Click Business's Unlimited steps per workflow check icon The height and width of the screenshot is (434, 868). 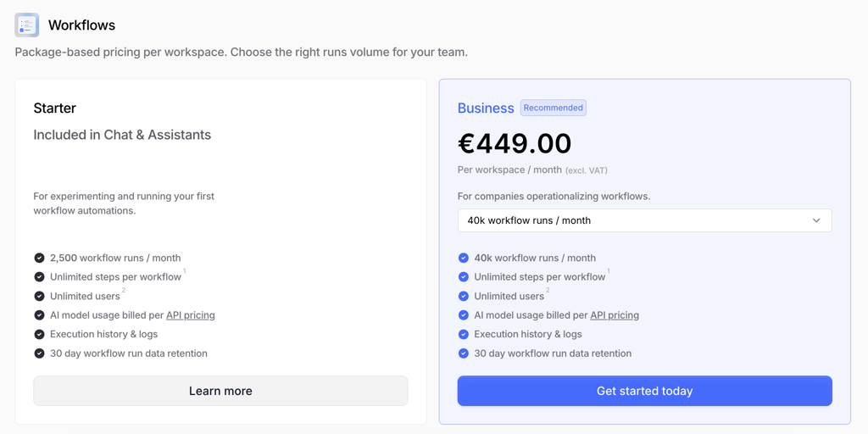pyautogui.click(x=464, y=277)
